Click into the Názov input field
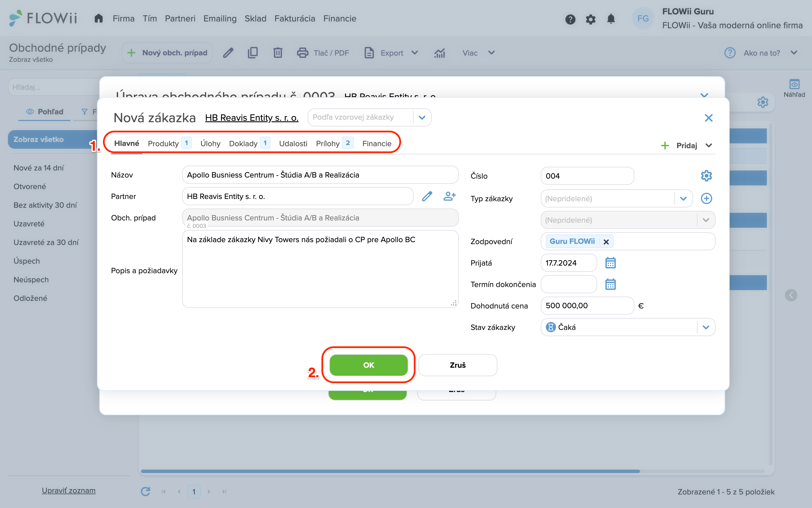 coord(320,175)
